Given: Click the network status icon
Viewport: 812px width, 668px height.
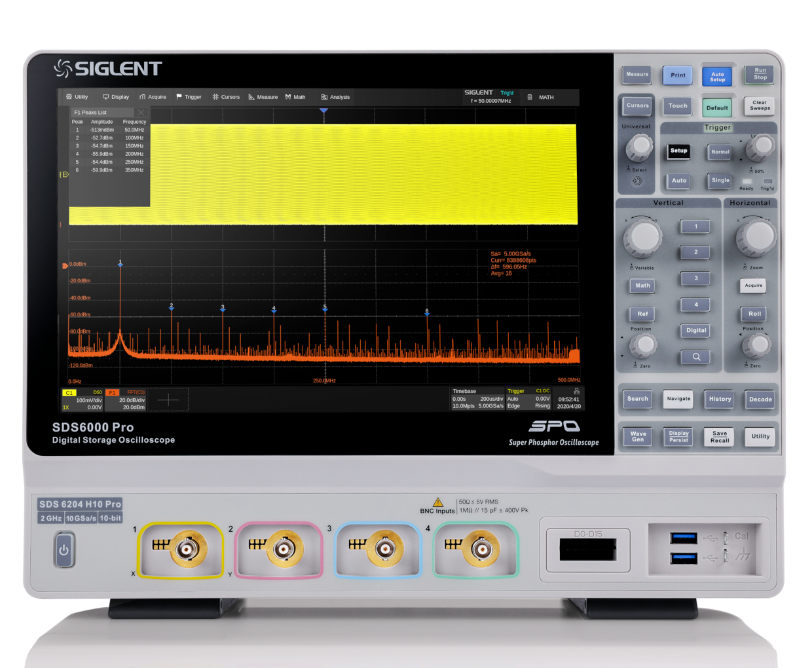Looking at the screenshot, I should click(x=576, y=391).
